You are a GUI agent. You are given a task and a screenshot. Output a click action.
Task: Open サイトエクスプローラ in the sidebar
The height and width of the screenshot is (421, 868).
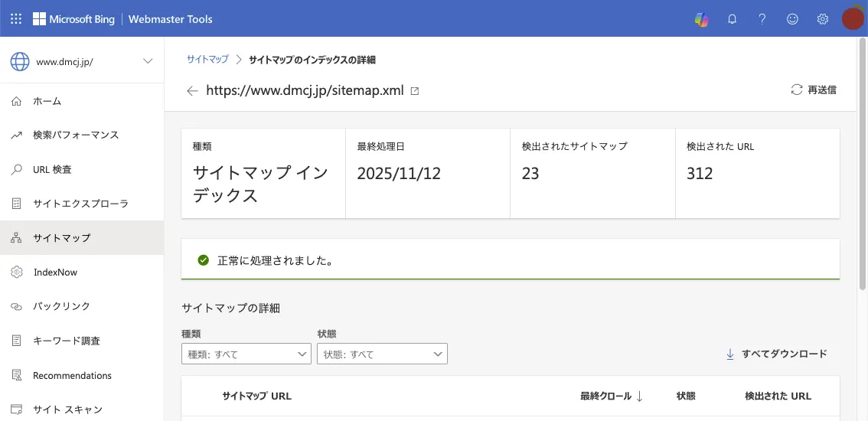coord(82,204)
